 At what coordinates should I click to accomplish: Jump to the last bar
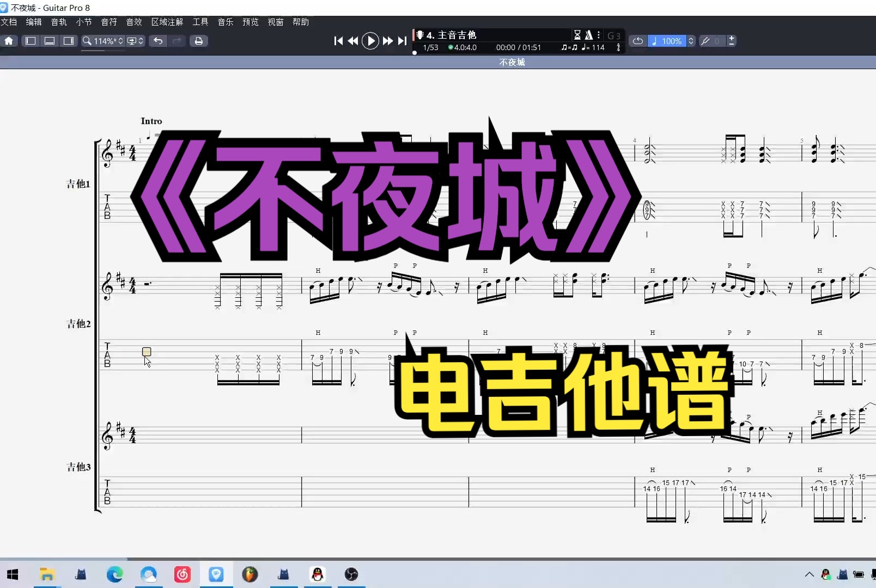[x=402, y=41]
